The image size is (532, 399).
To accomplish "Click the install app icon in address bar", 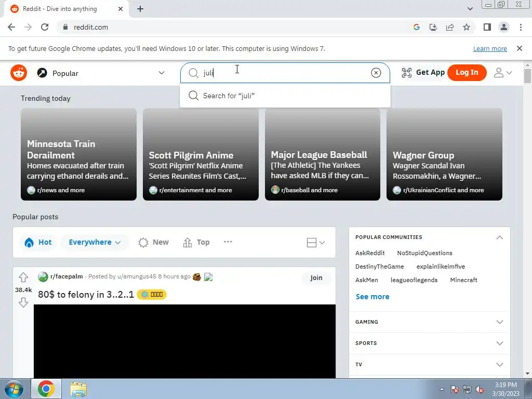I will pyautogui.click(x=433, y=27).
